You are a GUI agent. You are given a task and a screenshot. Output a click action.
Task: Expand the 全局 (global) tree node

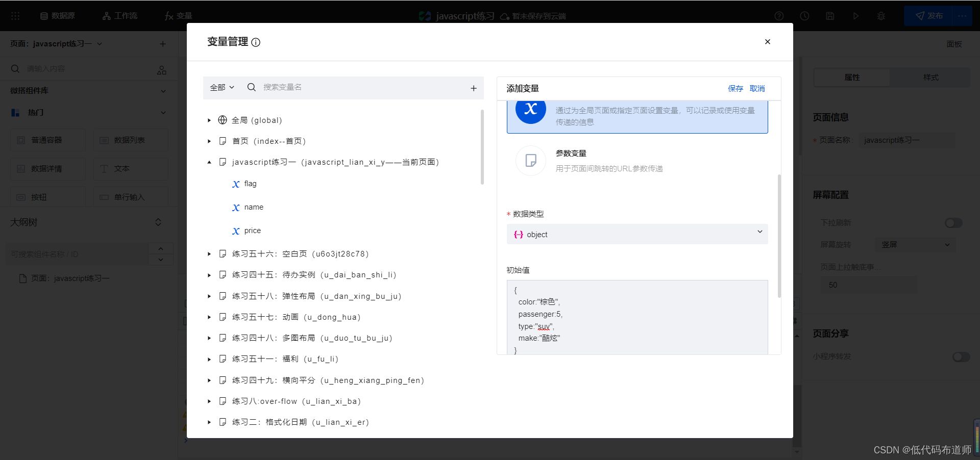click(209, 120)
